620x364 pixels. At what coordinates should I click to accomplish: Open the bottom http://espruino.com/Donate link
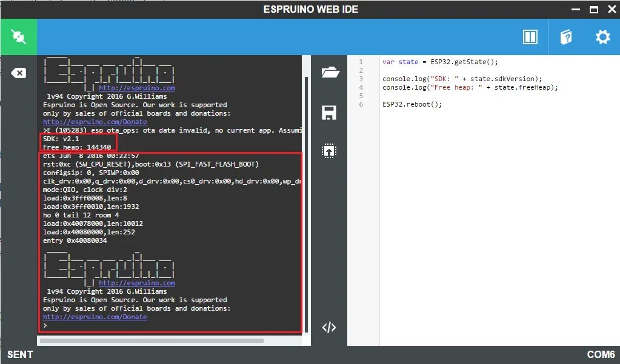(95, 317)
